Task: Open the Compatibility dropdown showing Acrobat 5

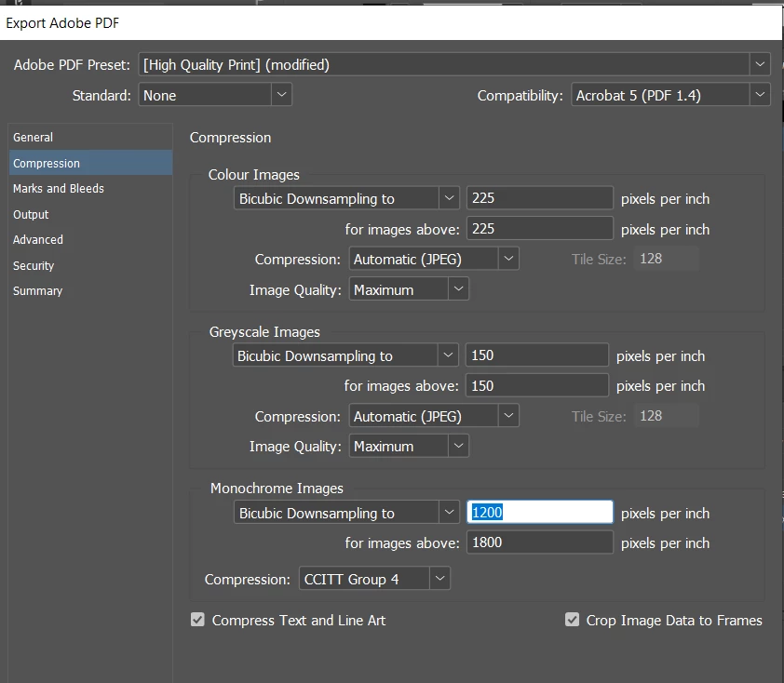Action: (670, 95)
